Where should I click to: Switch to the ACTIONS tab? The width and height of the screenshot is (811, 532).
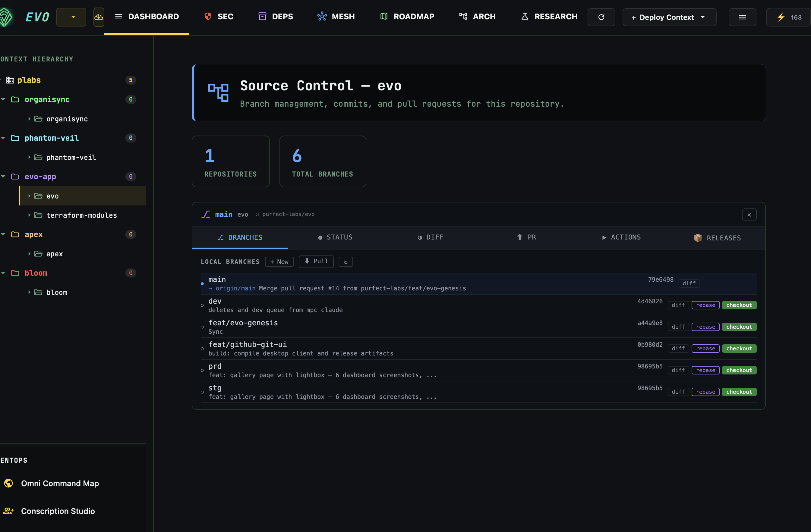[622, 237]
